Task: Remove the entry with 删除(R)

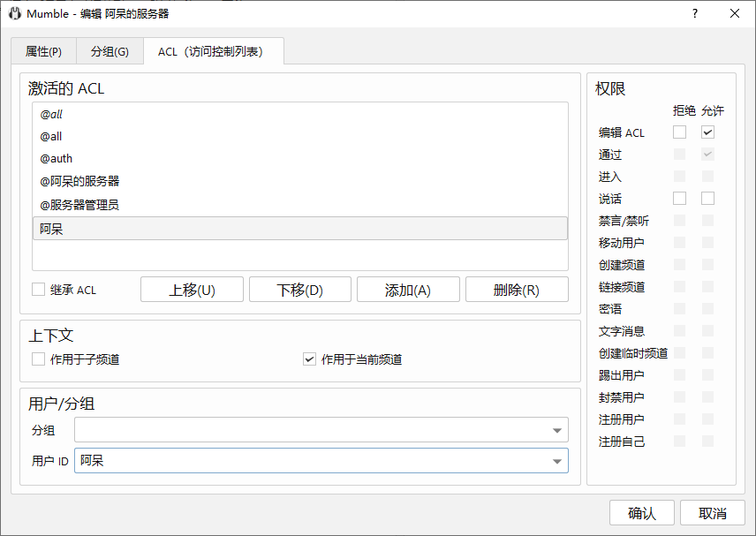Action: [517, 290]
